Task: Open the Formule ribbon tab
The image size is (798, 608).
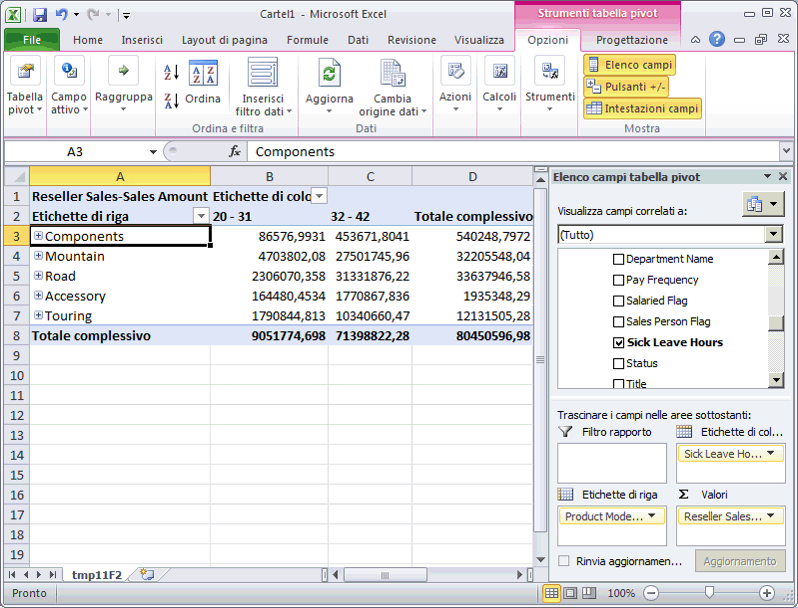Action: 307,40
